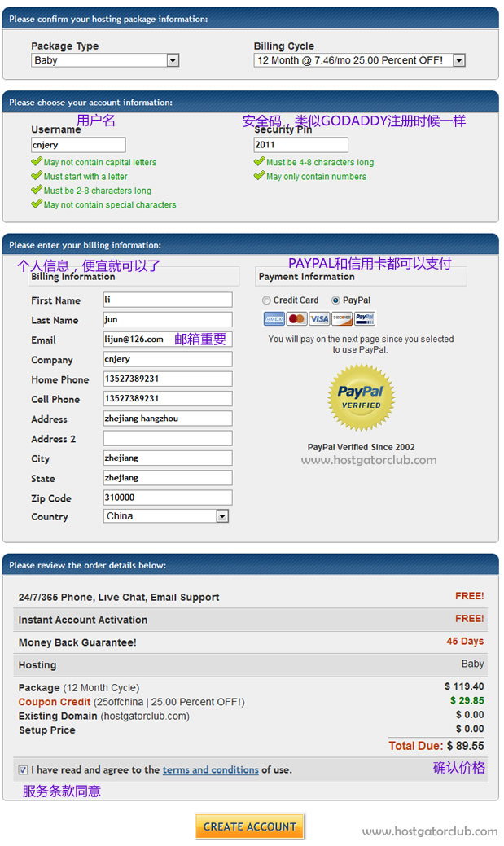Select the Credit Card payment option
The height and width of the screenshot is (846, 504).
266,300
